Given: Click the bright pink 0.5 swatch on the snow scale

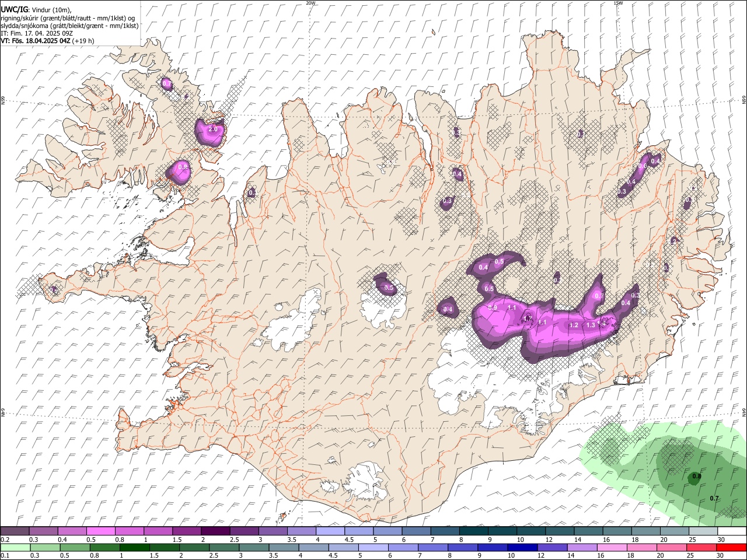Looking at the screenshot, I should (100, 531).
